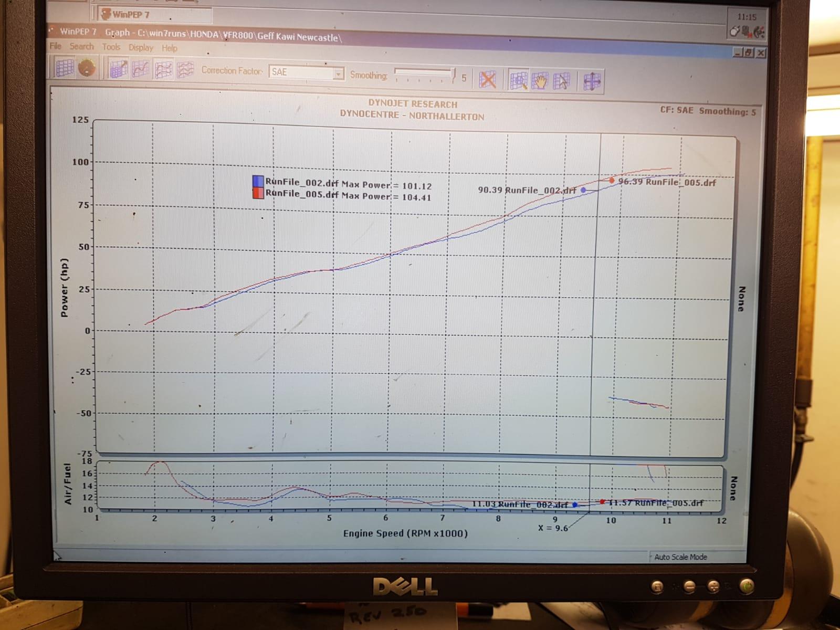Image resolution: width=840 pixels, height=630 pixels.
Task: Click the right-axis None label of Air/Fuel graph
Action: click(x=734, y=488)
